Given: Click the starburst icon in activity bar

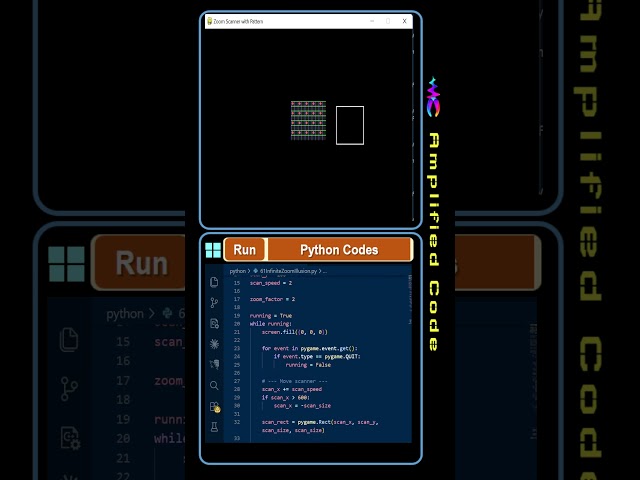Looking at the screenshot, I should [x=214, y=344].
